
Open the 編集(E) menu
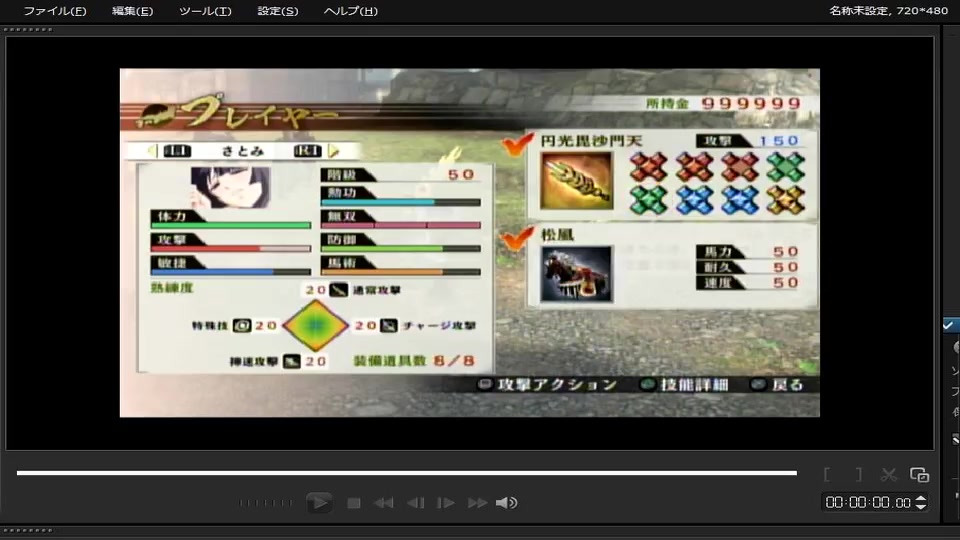(132, 11)
